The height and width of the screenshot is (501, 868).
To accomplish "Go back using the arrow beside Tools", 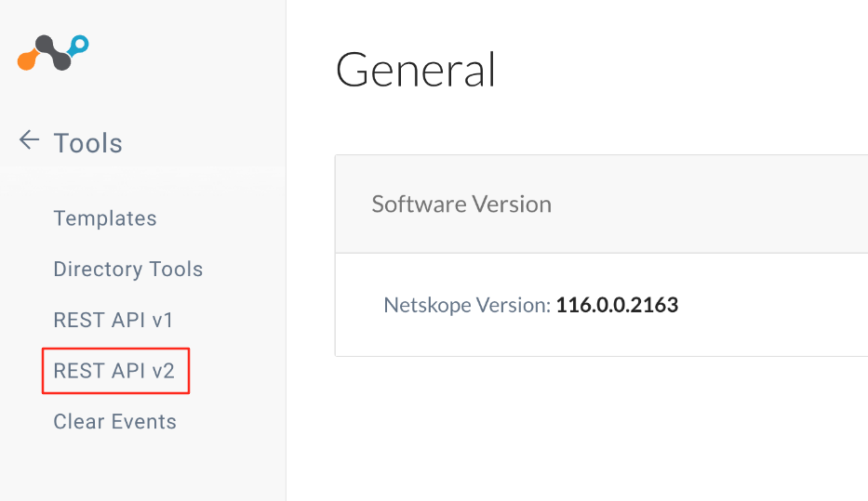I will pyautogui.click(x=30, y=140).
